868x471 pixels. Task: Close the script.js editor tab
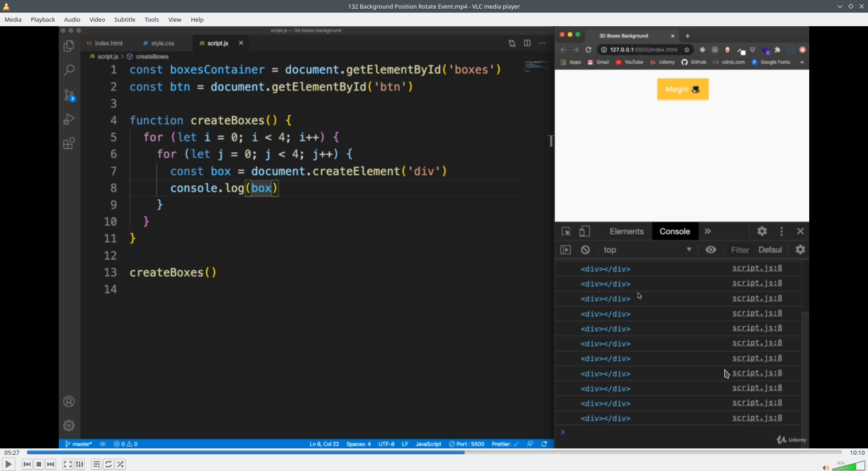point(241,43)
